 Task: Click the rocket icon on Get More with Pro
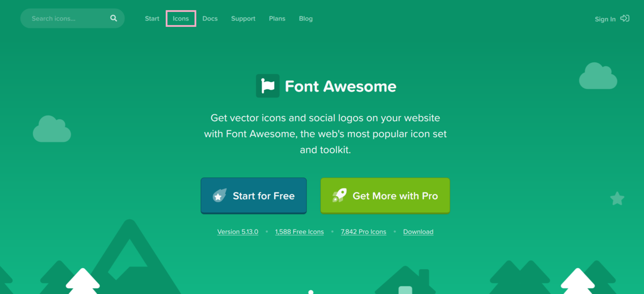tap(339, 196)
